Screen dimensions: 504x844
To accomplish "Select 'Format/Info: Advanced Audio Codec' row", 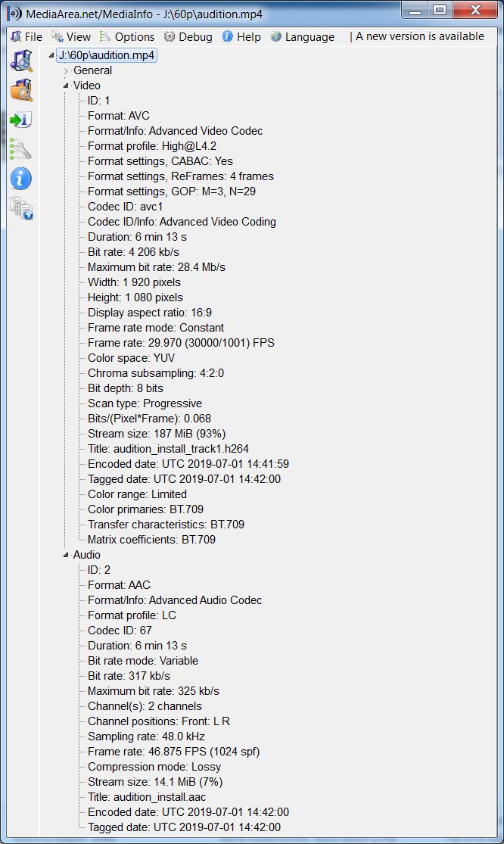I will point(175,600).
